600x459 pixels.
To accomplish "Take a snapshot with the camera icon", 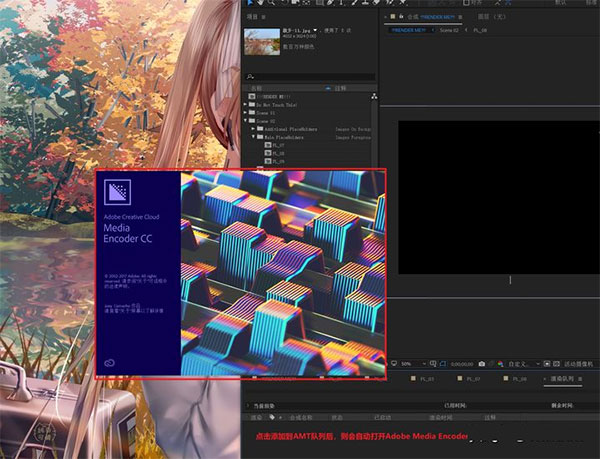I will coord(482,363).
